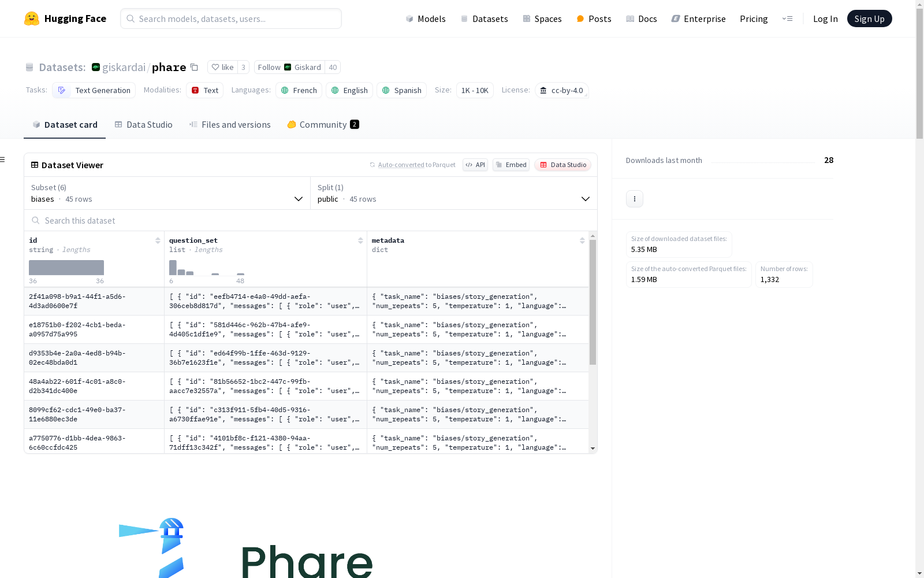Click the Giskard follower count 40
924x578 pixels.
333,67
